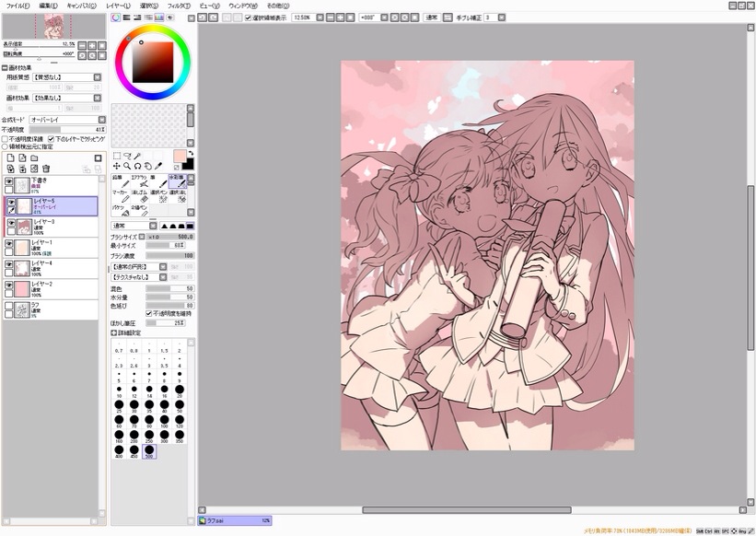This screenshot has height=536, width=756.
Task: Hide the 下書き layer with eye icon
Action: click(x=8, y=181)
